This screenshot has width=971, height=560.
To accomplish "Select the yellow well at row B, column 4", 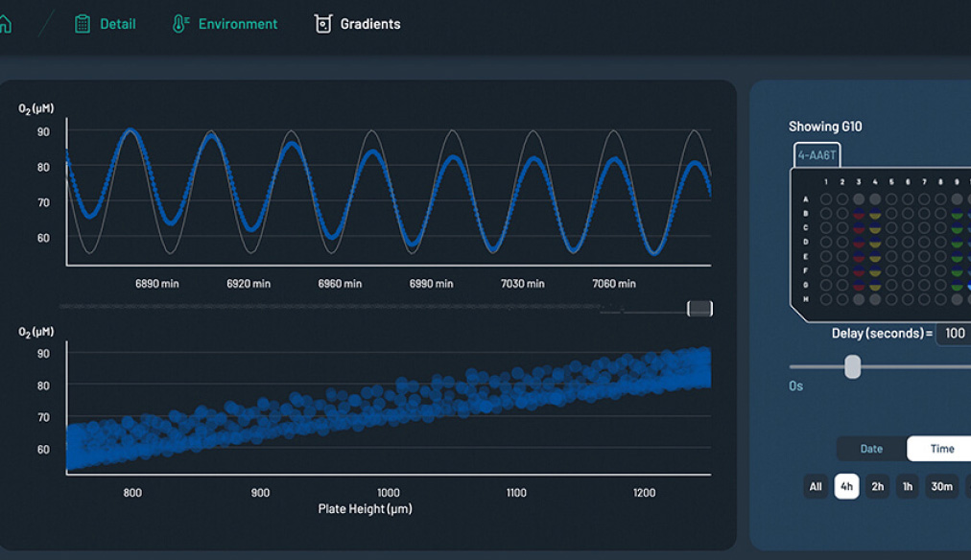I will (x=875, y=214).
